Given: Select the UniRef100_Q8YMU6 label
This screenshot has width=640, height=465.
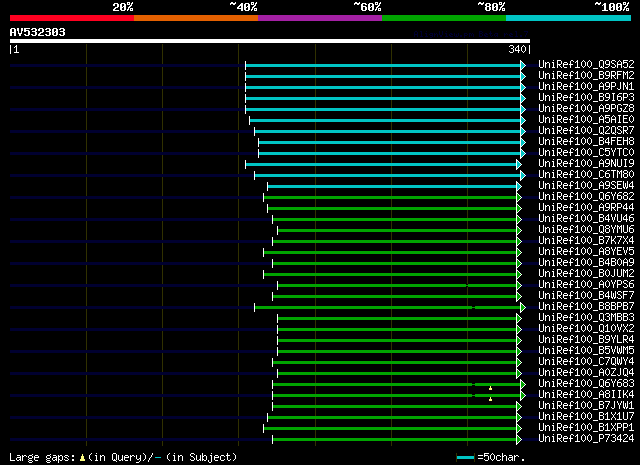Looking at the screenshot, I should tap(586, 230).
